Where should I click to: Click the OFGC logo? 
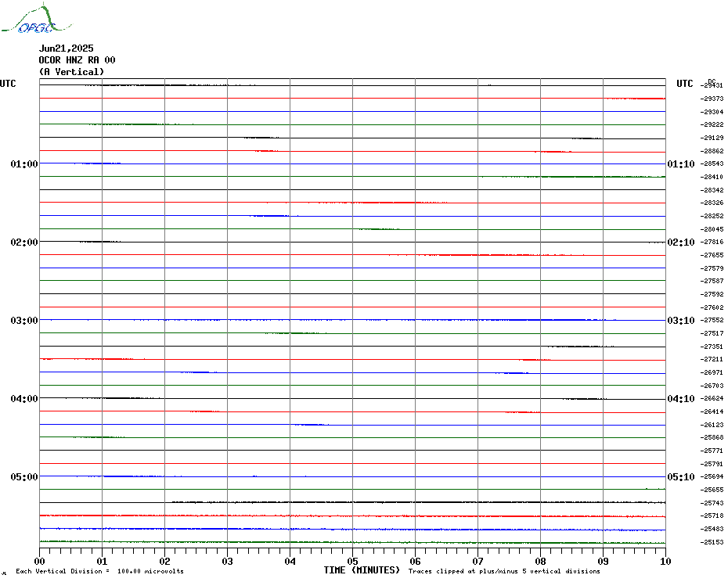[37, 19]
